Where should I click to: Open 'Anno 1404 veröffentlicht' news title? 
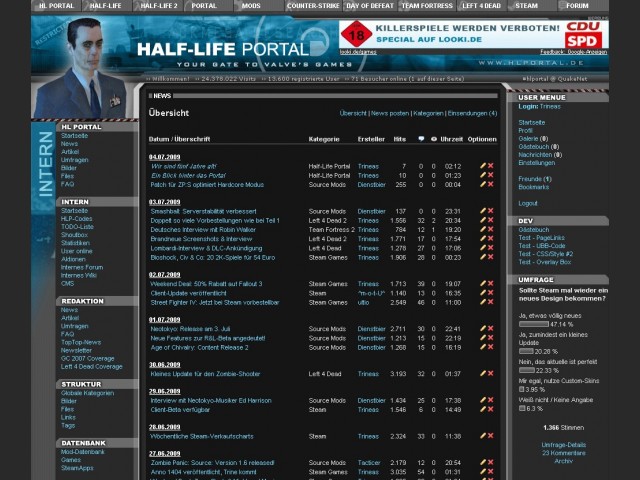(204, 472)
